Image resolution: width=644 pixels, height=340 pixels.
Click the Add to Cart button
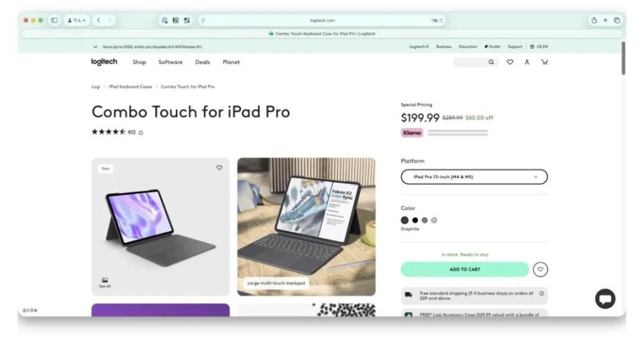(465, 270)
